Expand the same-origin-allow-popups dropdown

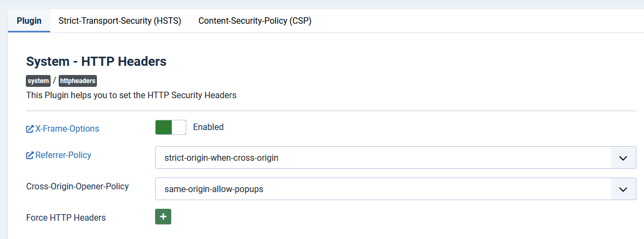coord(383,189)
